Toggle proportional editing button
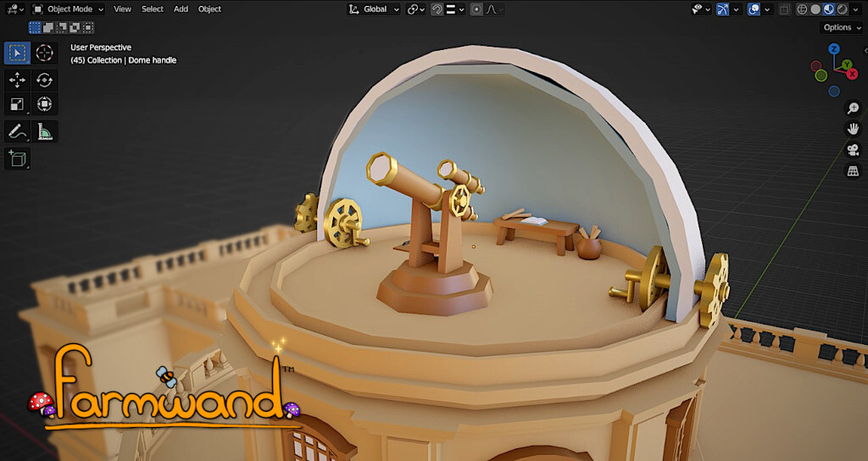Image resolution: width=868 pixels, height=461 pixels. click(476, 9)
